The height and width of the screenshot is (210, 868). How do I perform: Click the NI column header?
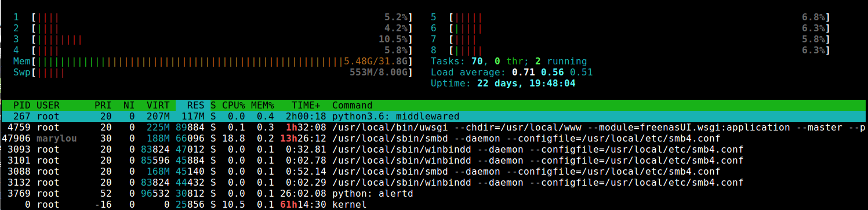point(129,106)
